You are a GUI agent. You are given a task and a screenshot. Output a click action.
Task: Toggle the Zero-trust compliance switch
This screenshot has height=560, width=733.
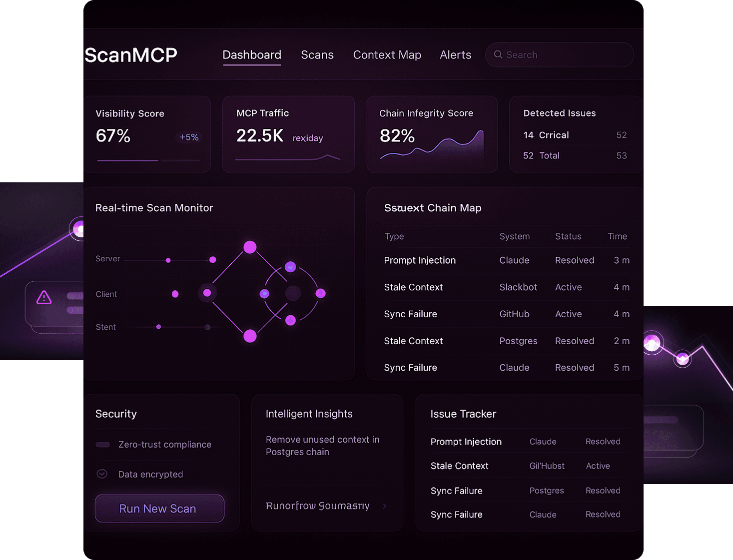(x=103, y=445)
